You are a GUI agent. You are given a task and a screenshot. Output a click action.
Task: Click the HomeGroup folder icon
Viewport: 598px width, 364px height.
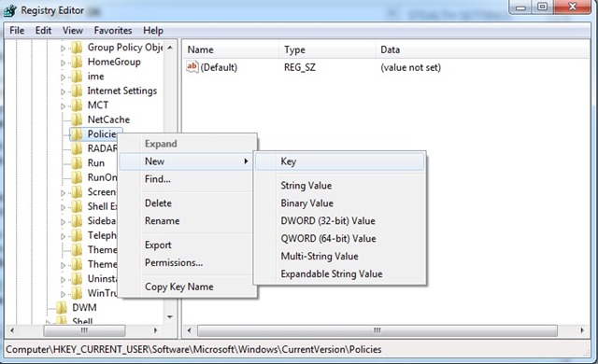[x=77, y=62]
